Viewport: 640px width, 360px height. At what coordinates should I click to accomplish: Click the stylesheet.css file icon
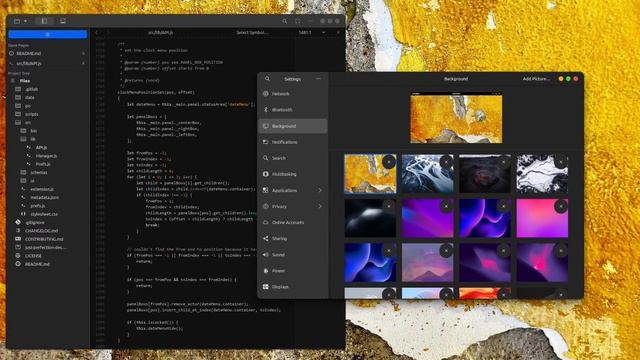23,214
